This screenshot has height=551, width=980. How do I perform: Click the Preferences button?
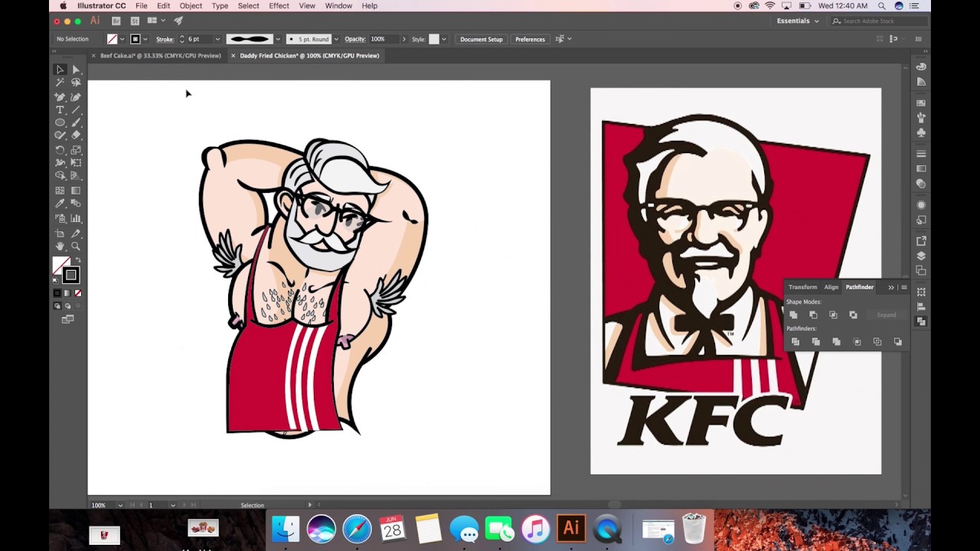pos(530,39)
